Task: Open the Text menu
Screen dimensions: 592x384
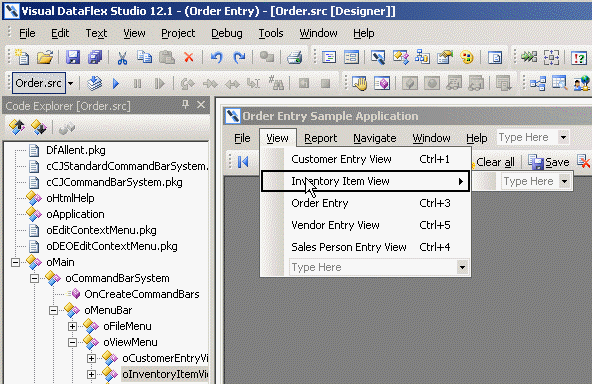Action: (96, 33)
